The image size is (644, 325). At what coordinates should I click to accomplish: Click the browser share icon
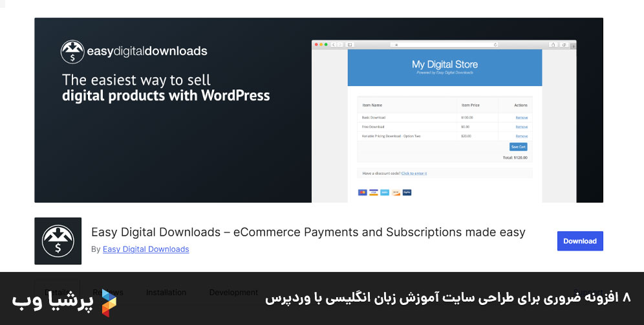pos(553,45)
